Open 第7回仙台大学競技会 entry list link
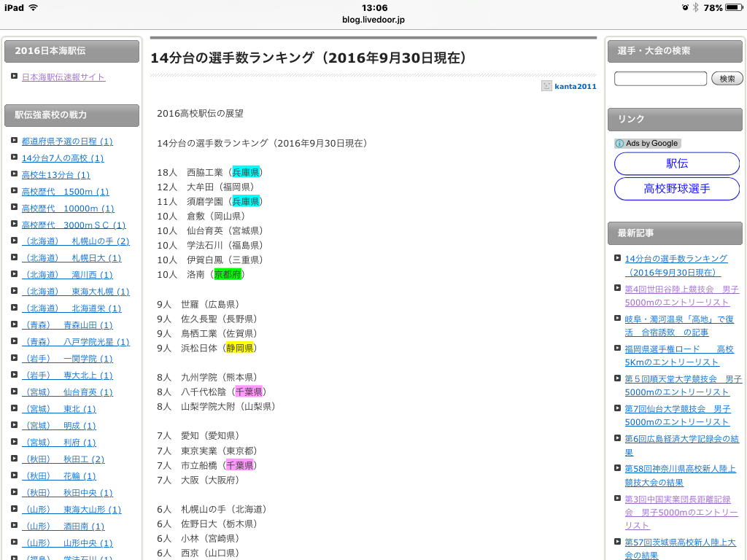Viewport: 747px width, 560px height. tap(678, 415)
